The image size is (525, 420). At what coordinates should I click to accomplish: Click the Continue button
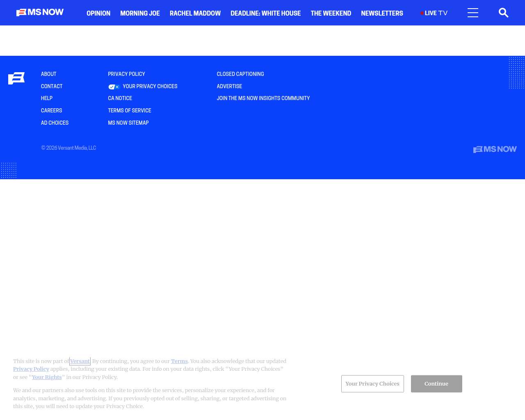tap(436, 384)
